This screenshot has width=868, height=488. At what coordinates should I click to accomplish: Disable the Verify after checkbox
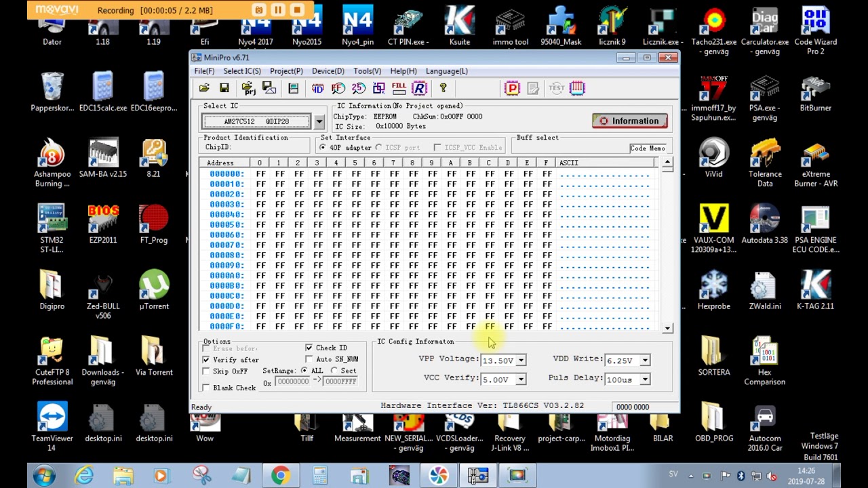click(206, 359)
